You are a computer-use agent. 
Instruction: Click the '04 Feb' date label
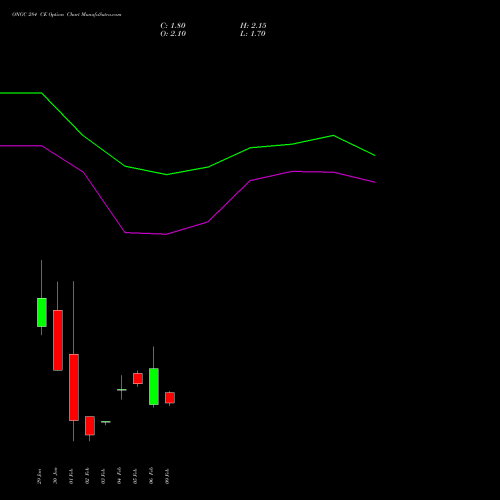tap(119, 476)
